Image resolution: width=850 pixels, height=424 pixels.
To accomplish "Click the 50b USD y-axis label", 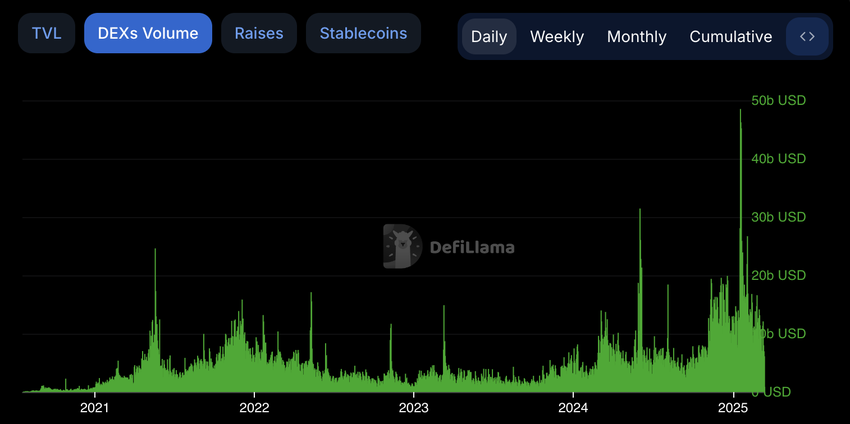I will click(x=778, y=101).
